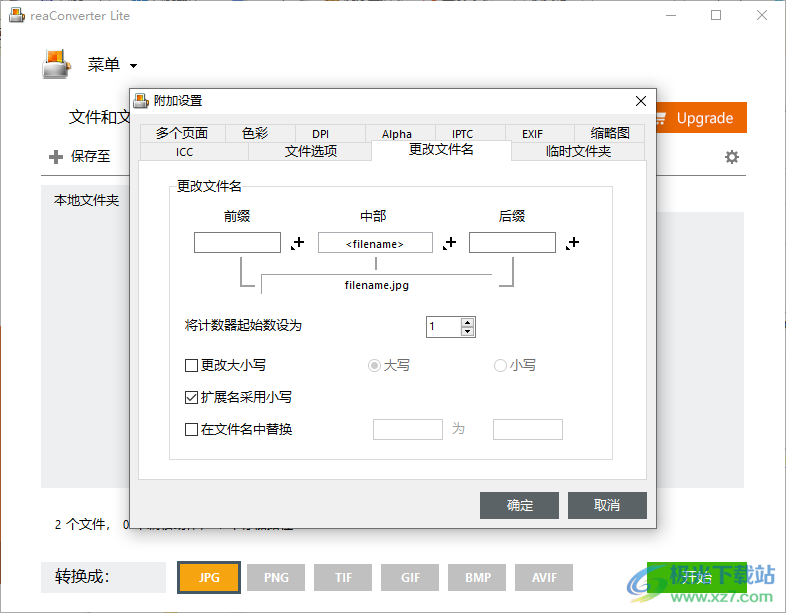Open the Alpha tab
This screenshot has width=786, height=613.
click(x=401, y=133)
